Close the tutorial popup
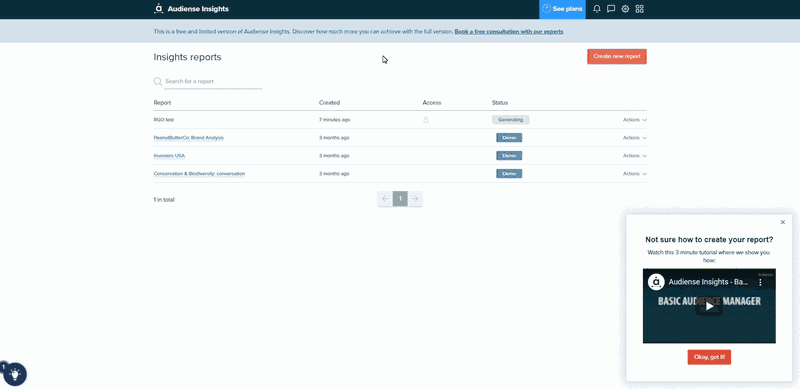This screenshot has width=800, height=389. pos(783,222)
